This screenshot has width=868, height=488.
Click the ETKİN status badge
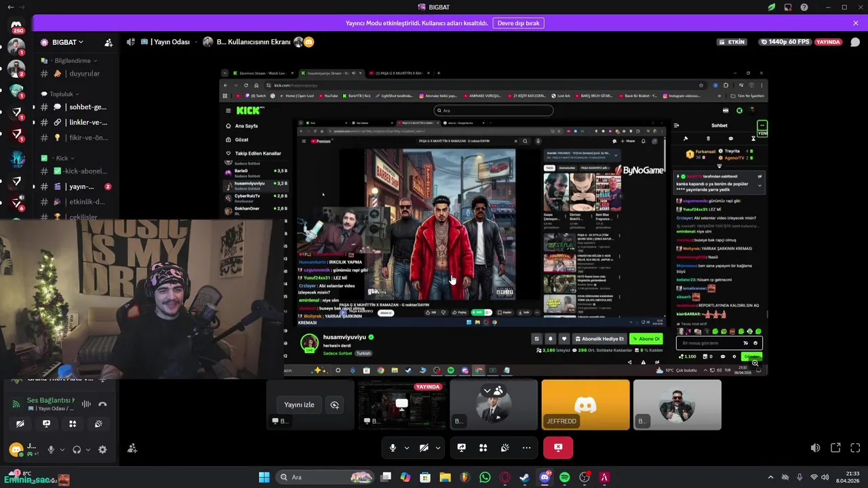coord(732,42)
